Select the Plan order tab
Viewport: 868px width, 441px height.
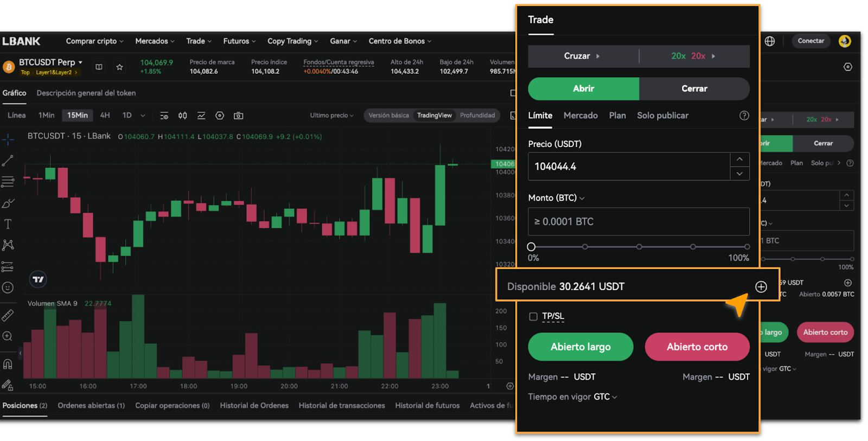pyautogui.click(x=617, y=116)
